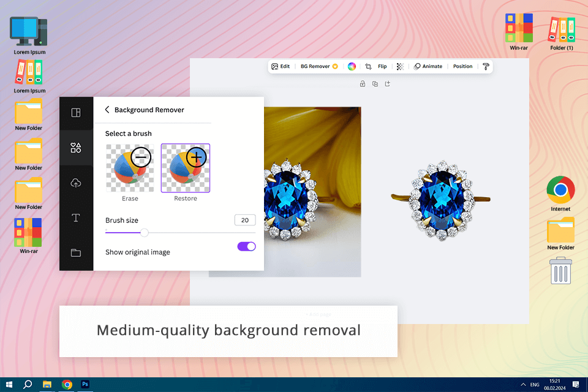Click the Brush size slider handle
Screen dimensions: 588x392
145,233
